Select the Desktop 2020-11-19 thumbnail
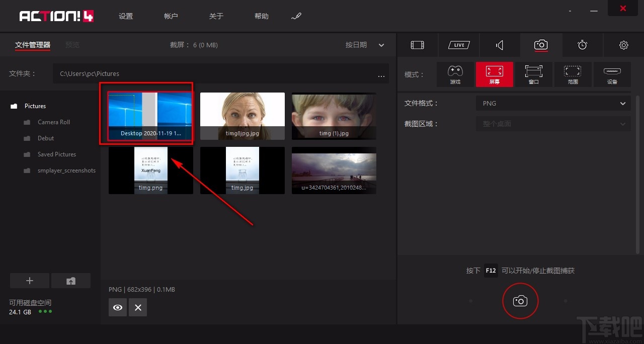 tap(151, 116)
